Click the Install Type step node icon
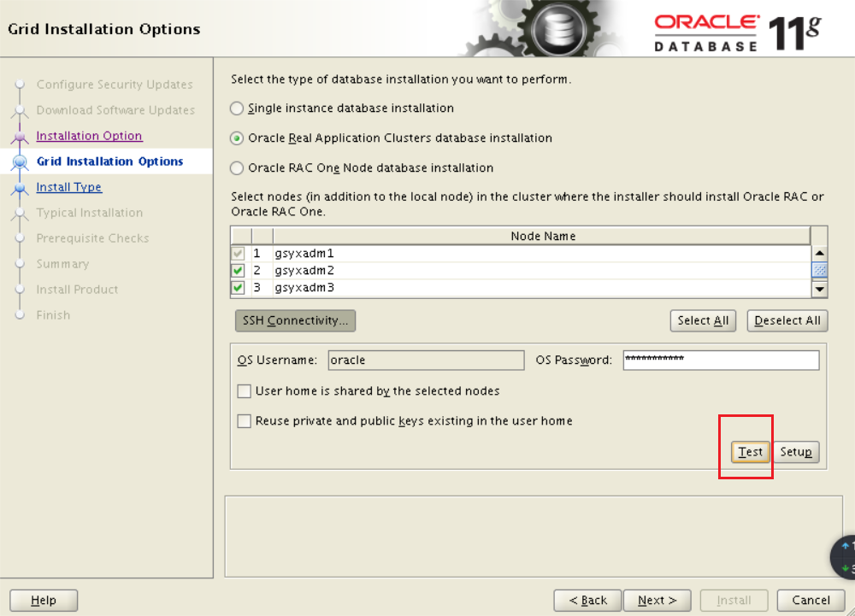 tap(21, 188)
